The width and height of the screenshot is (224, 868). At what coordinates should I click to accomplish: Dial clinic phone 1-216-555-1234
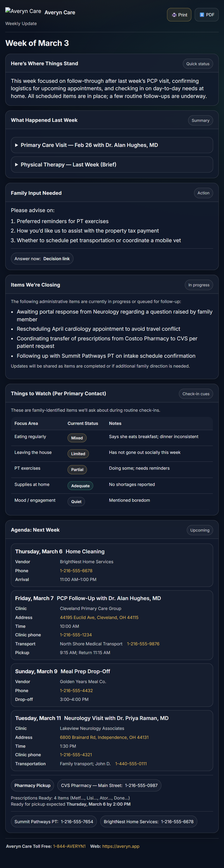click(x=76, y=635)
